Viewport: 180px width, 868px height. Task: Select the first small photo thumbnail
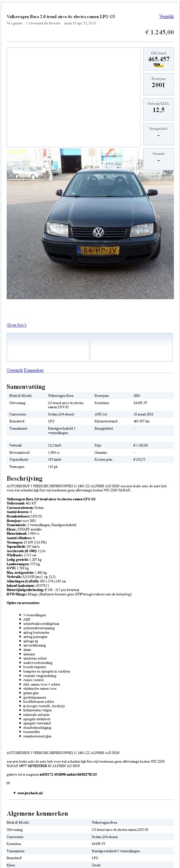pos(48,347)
